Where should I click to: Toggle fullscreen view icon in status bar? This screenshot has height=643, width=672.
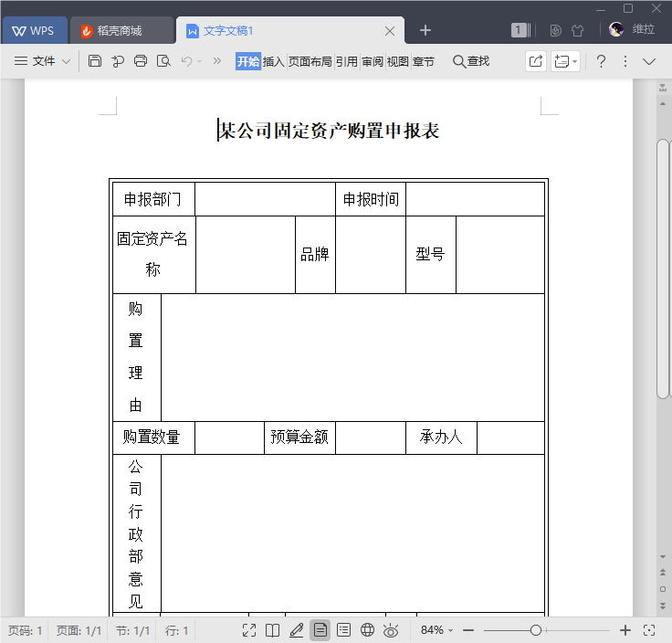[249, 630]
